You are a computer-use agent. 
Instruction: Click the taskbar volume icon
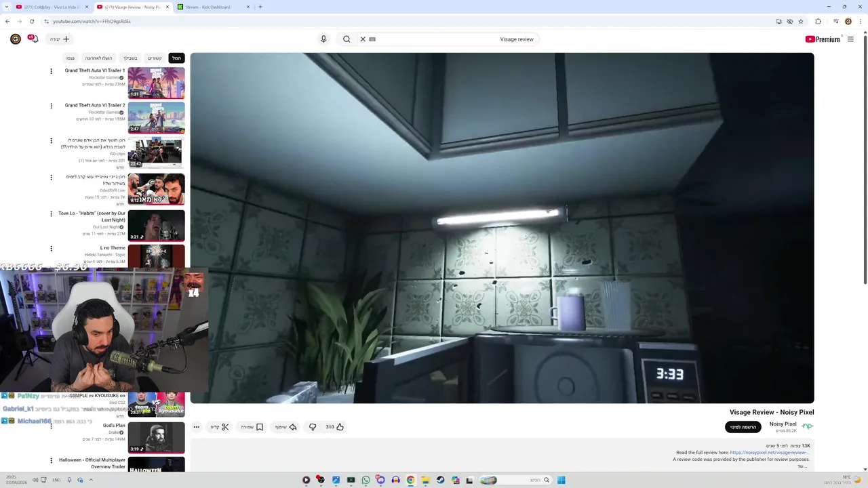coord(35,480)
